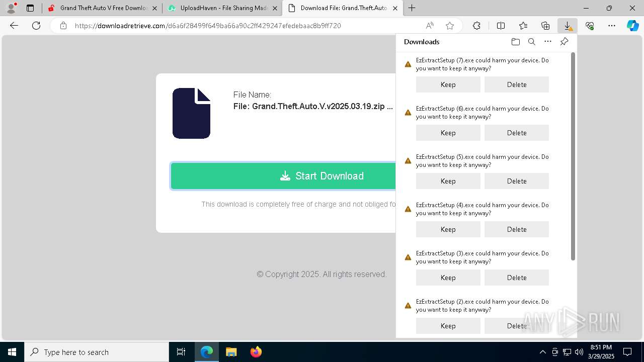
Task: Click the green Start Download button
Action: point(283,176)
